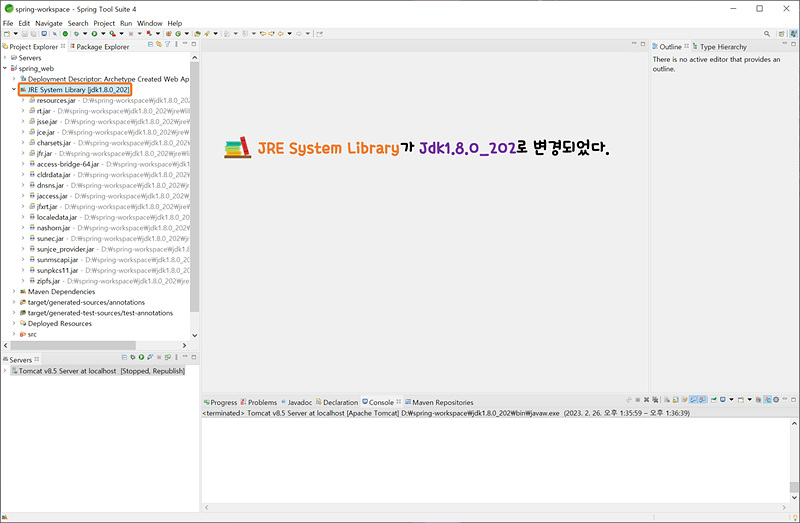Open the Run button dropdown arrow

[x=103, y=34]
